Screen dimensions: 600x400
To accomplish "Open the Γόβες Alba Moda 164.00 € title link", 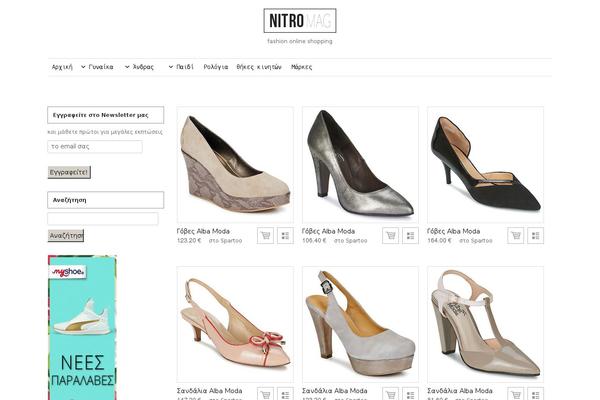I will (x=453, y=231).
